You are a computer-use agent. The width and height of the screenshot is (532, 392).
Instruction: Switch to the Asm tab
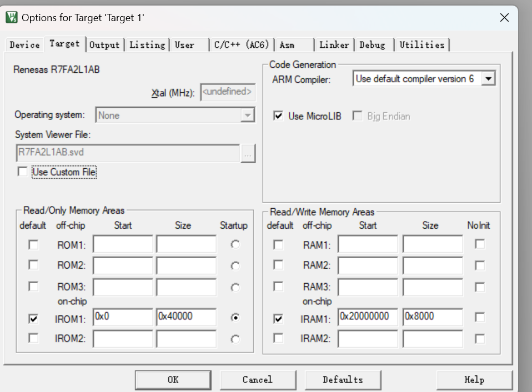click(x=294, y=45)
